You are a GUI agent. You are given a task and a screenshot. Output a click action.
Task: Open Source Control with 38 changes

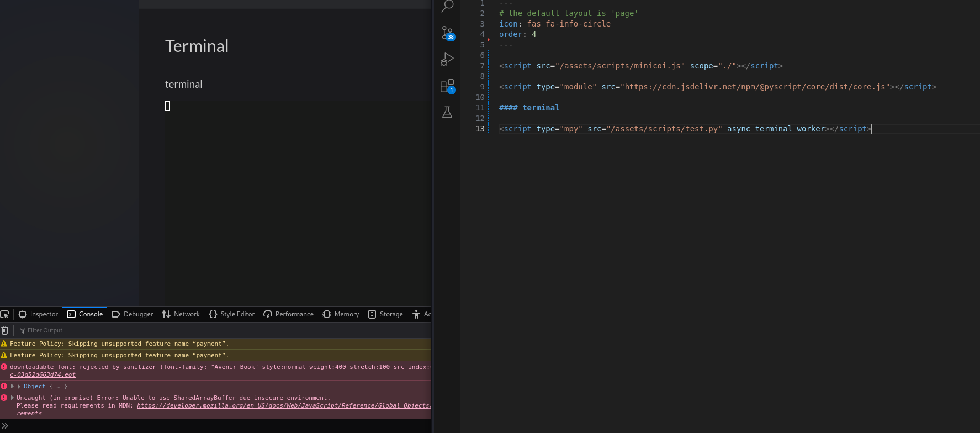coord(447,33)
